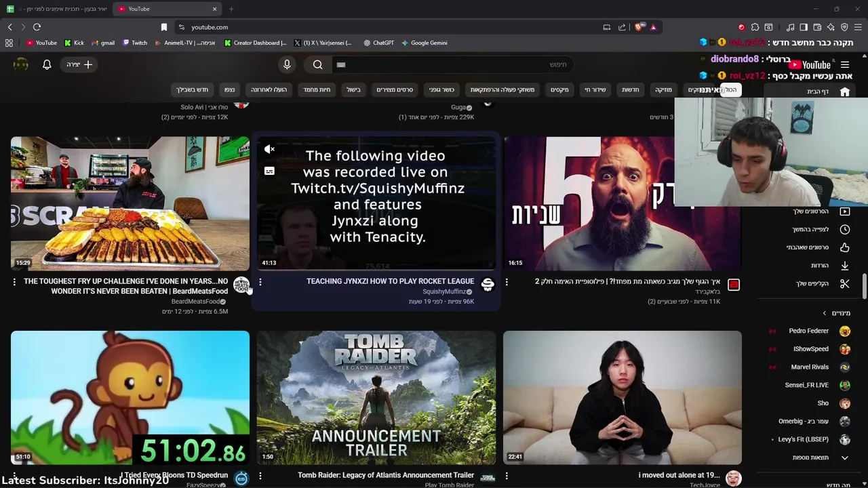The height and width of the screenshot is (488, 868).
Task: Open the Tomb Raider Legacy of Atlantis thumbnail
Action: click(x=376, y=397)
